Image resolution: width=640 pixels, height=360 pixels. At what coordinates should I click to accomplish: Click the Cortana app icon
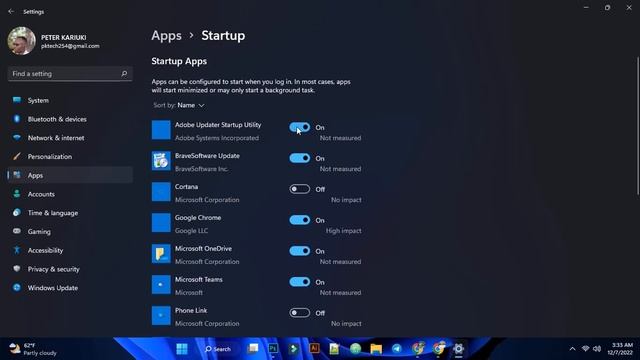161,192
